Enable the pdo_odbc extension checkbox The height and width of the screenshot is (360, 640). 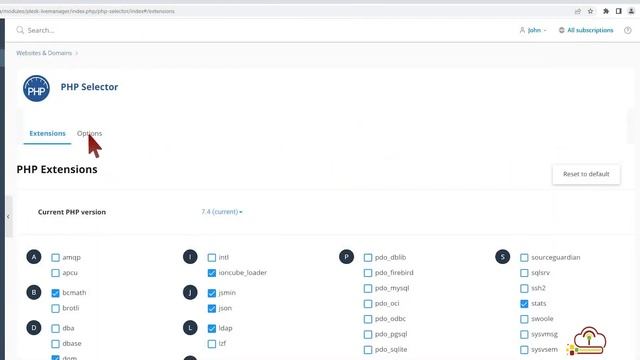tap(368, 319)
